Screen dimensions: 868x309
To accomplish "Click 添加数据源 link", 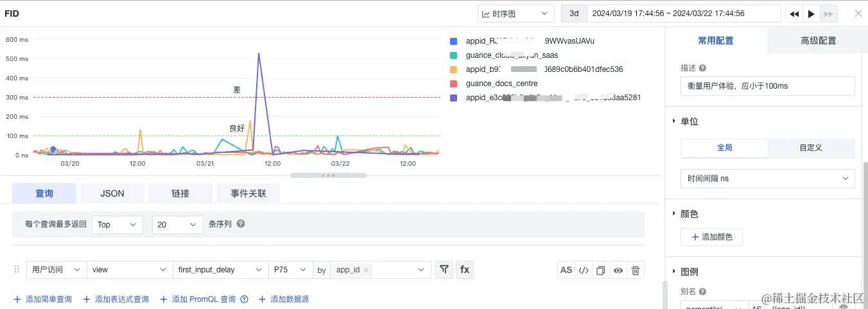I will pos(284,299).
